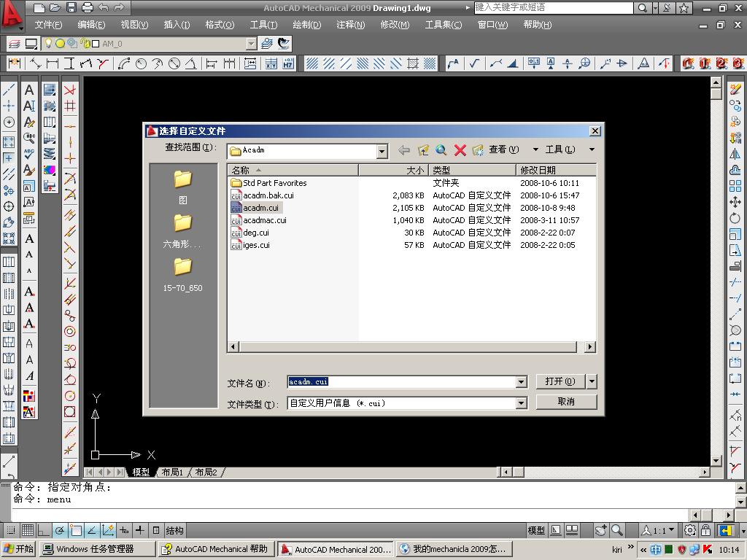This screenshot has height=560, width=747.
Task: Open the 工具集(C) menu
Action: click(443, 25)
